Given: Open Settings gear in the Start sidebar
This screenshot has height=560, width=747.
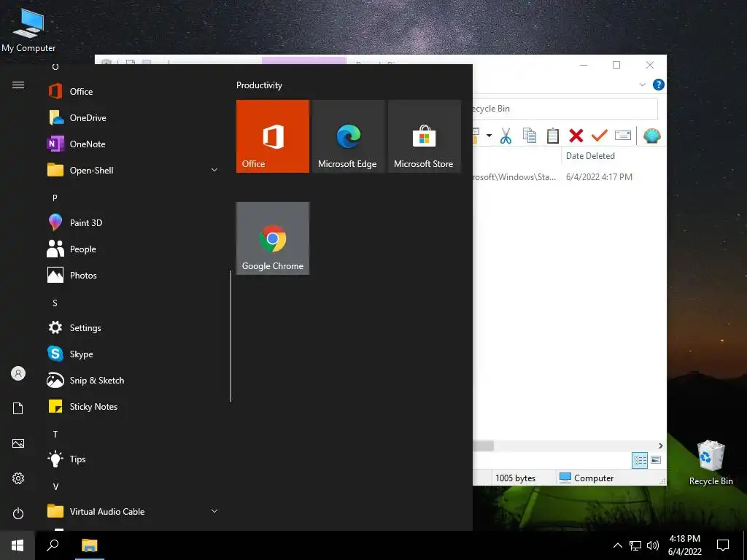Looking at the screenshot, I should click(18, 478).
